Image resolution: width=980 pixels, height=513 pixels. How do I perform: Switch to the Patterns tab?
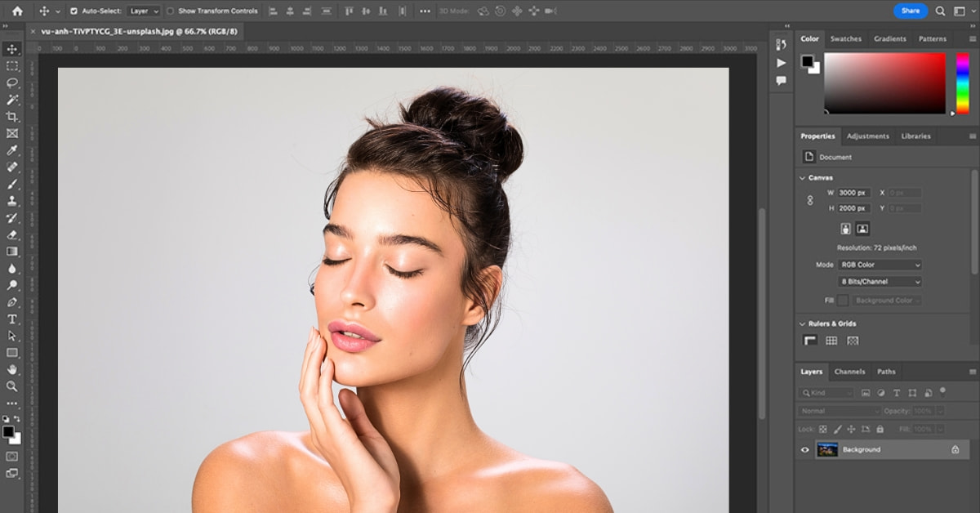932,38
